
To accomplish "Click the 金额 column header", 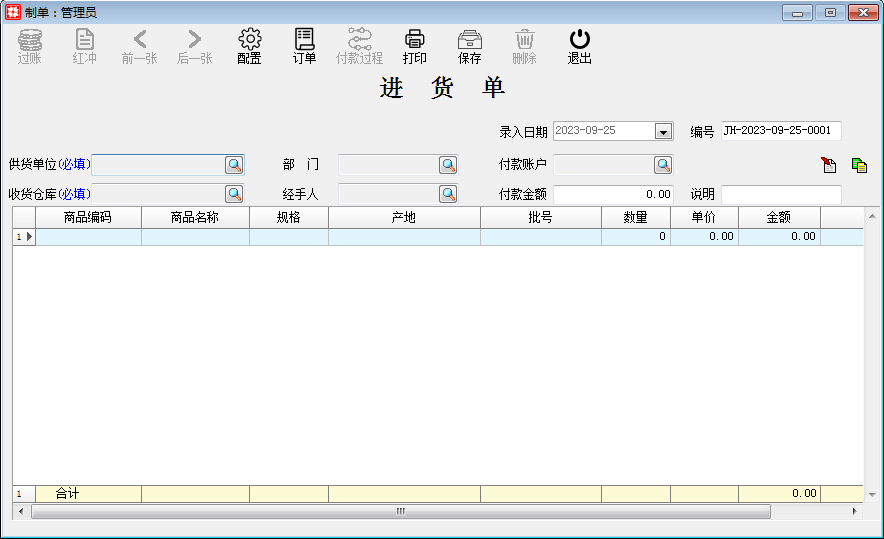I will pyautogui.click(x=779, y=217).
